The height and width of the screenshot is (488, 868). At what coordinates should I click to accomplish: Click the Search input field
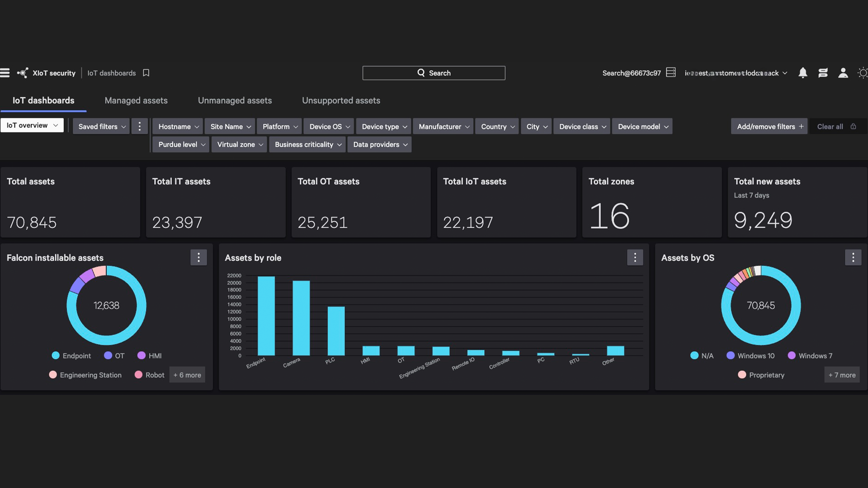pos(434,73)
